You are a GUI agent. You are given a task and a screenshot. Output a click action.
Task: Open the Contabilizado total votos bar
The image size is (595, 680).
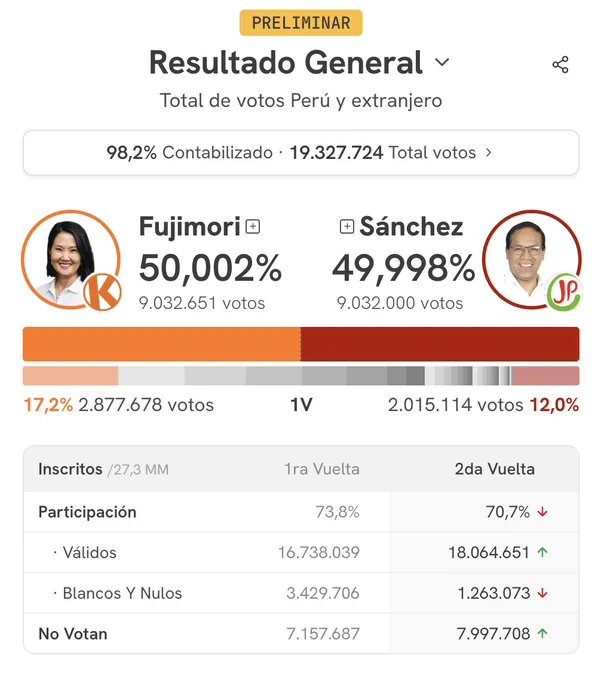[x=301, y=153]
